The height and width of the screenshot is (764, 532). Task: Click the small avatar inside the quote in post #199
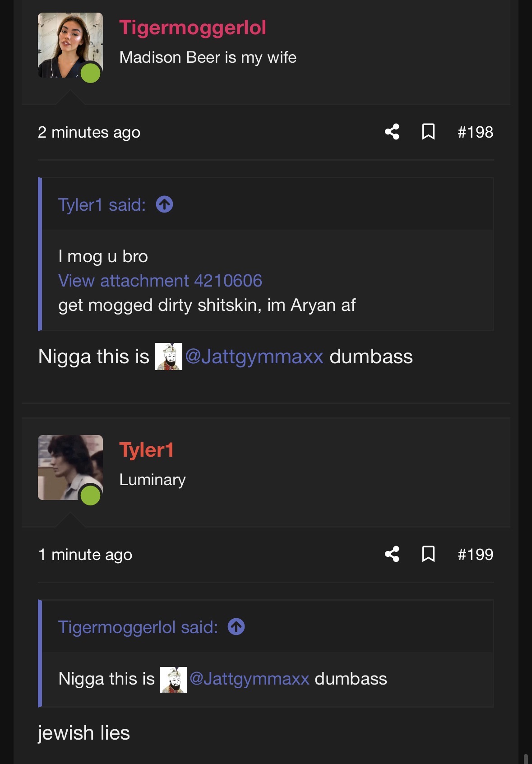173,679
